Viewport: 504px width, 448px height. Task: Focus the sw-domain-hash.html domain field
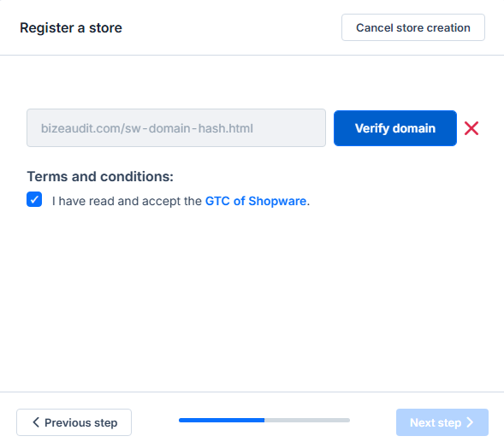point(176,127)
